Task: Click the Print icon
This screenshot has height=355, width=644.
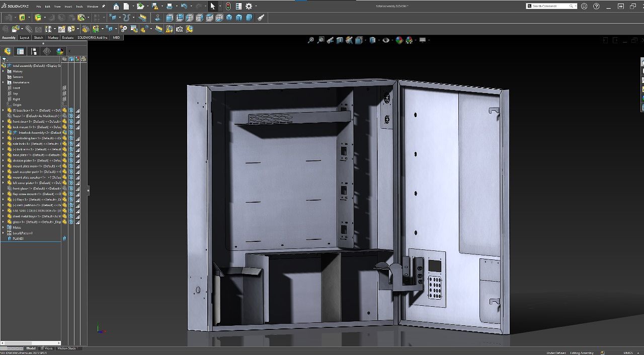Action: pyautogui.click(x=170, y=7)
